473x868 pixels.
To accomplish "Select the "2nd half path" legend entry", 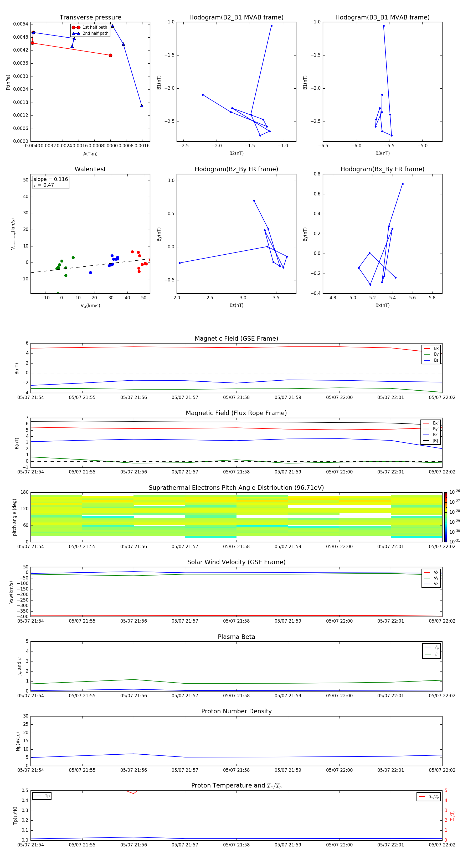I will click(x=90, y=33).
